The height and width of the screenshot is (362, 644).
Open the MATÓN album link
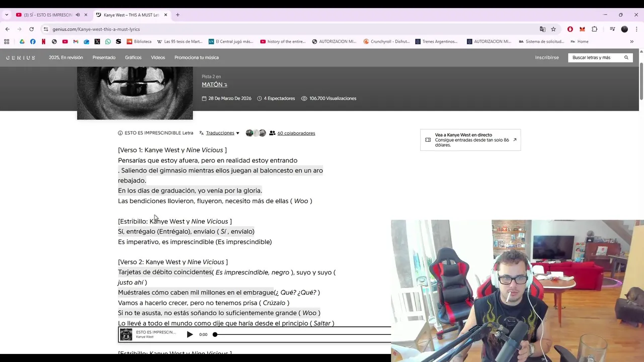[214, 84]
